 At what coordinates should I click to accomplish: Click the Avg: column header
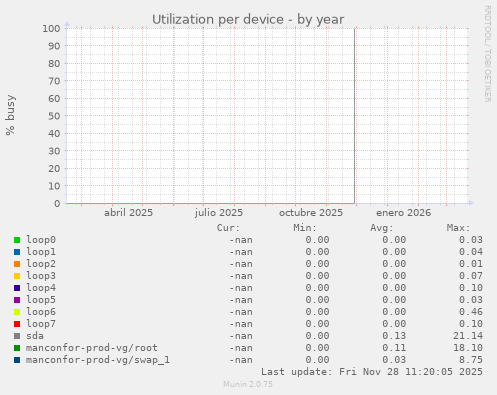coord(382,228)
